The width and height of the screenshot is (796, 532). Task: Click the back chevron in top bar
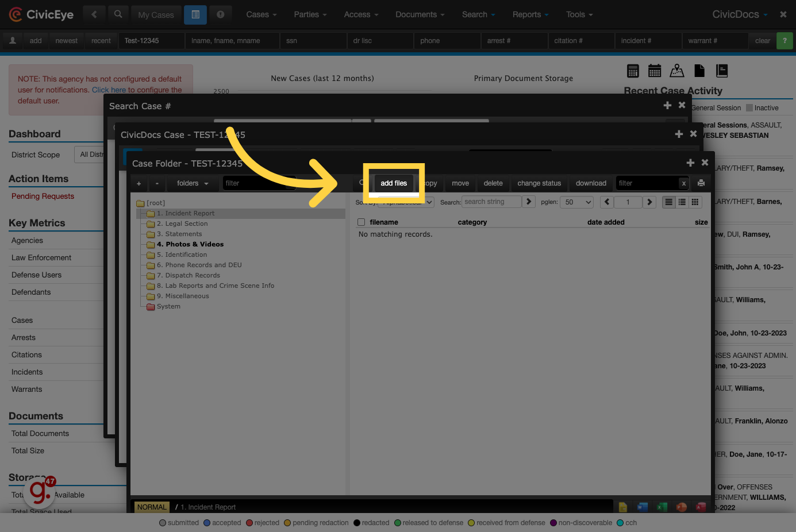[x=94, y=14]
